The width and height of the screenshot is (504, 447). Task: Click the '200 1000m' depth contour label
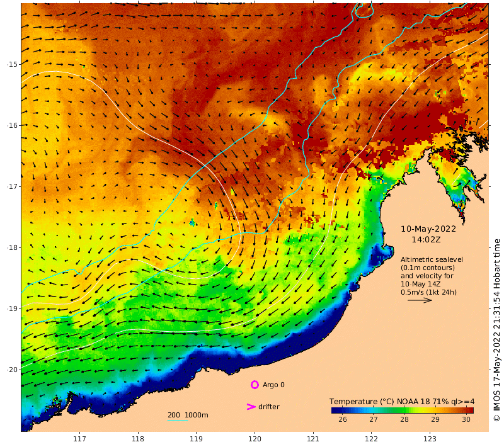[188, 415]
